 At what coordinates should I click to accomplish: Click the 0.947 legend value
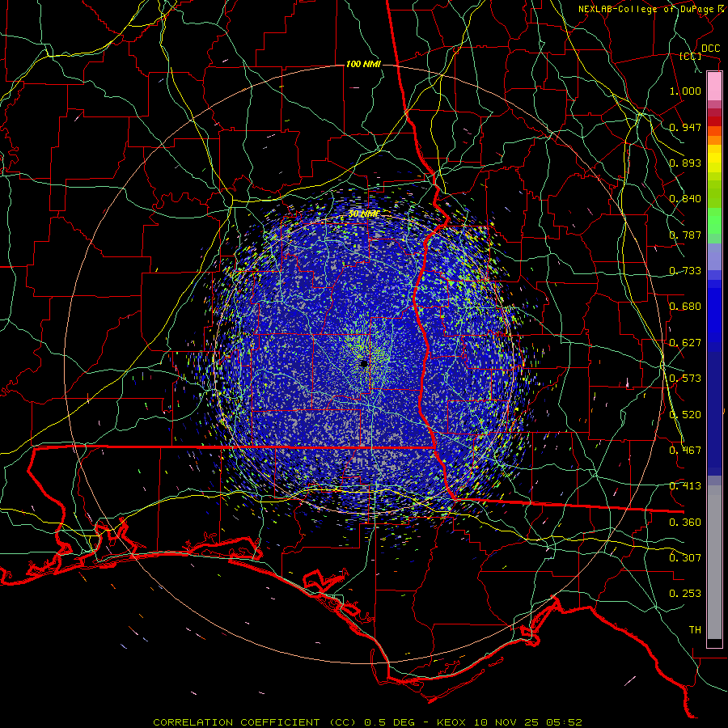coord(685,127)
